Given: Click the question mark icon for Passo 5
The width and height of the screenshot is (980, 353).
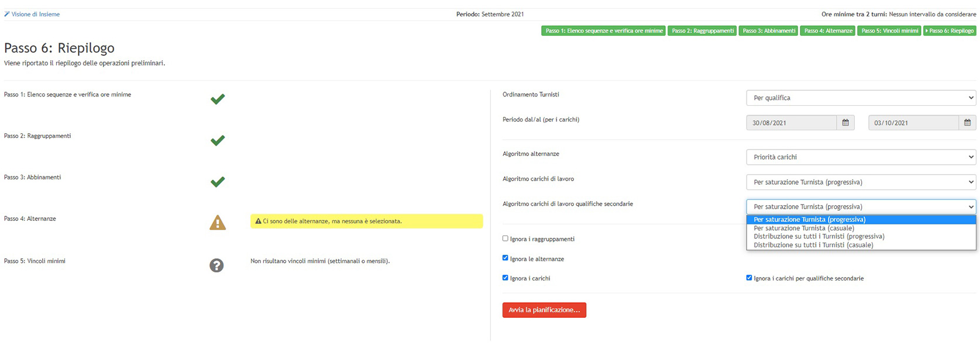Looking at the screenshot, I should pos(216,265).
